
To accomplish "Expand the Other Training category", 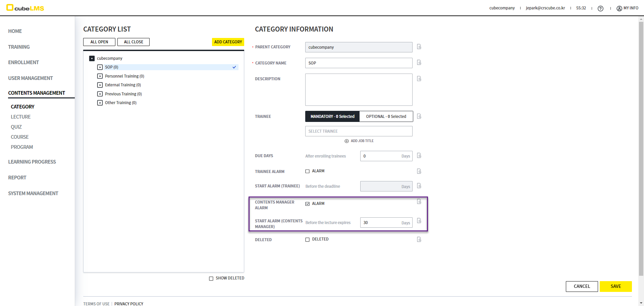I will pos(100,103).
